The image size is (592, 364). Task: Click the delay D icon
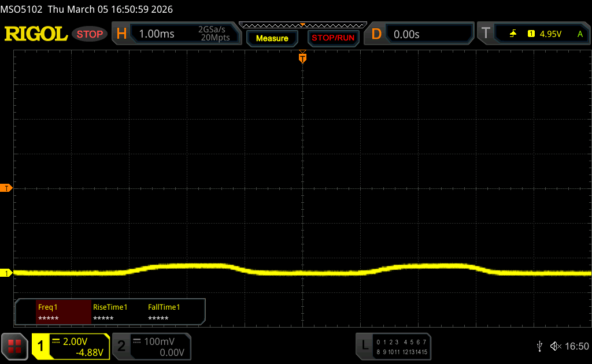coord(376,34)
